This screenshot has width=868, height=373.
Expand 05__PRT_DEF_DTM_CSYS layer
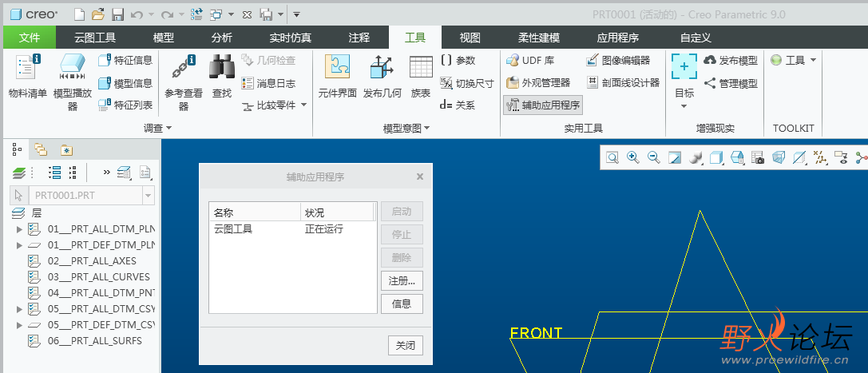pos(19,325)
